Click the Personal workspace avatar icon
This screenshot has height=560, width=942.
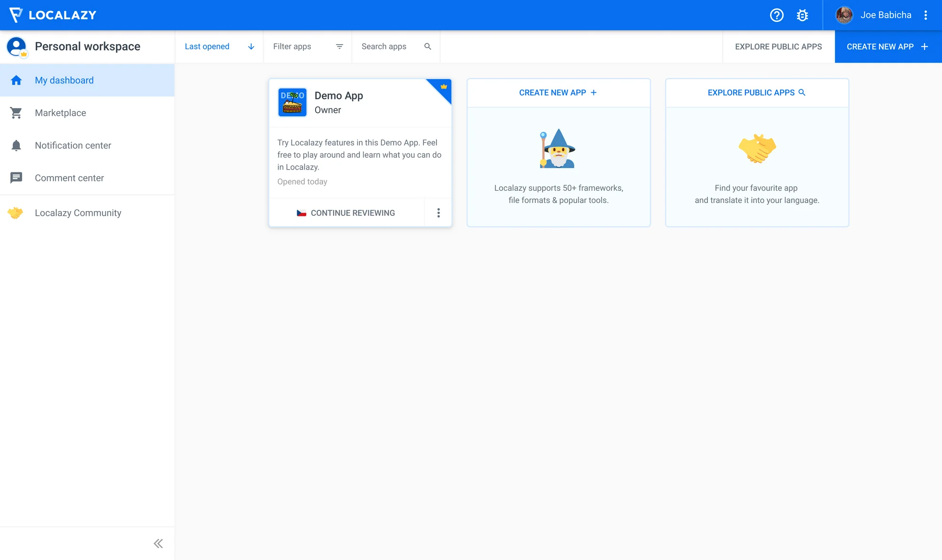tap(16, 47)
